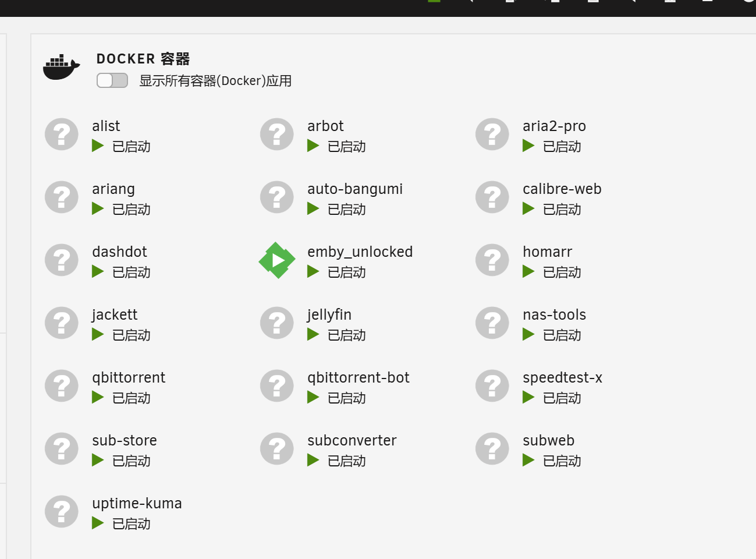Open the sub-store container icon

62,449
